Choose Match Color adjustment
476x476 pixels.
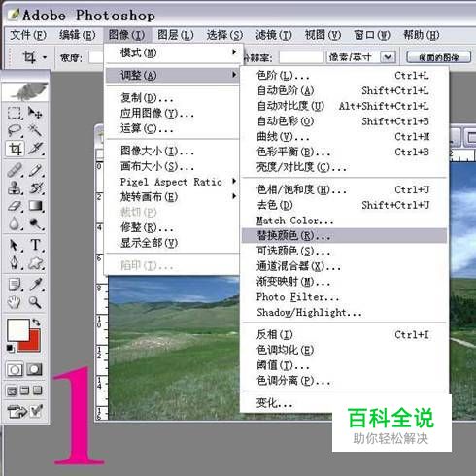pos(344,221)
